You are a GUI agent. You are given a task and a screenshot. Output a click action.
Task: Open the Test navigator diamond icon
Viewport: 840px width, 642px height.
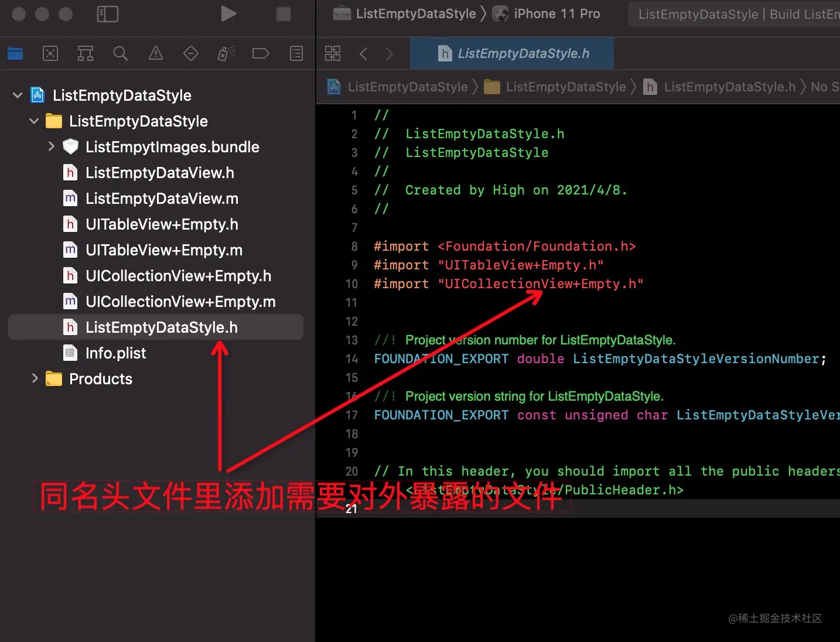coord(191,54)
